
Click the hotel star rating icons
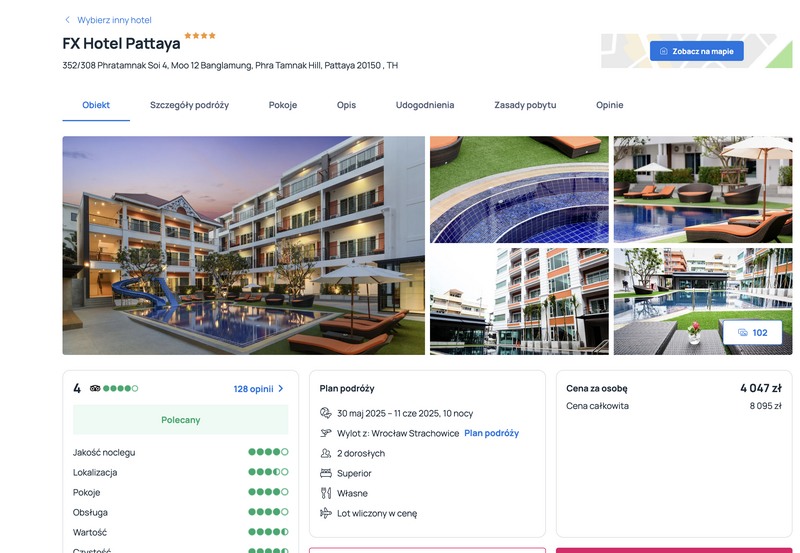click(x=200, y=36)
